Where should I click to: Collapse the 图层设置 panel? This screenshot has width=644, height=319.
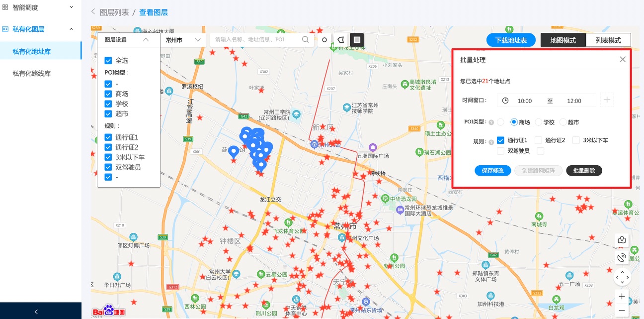(x=146, y=40)
